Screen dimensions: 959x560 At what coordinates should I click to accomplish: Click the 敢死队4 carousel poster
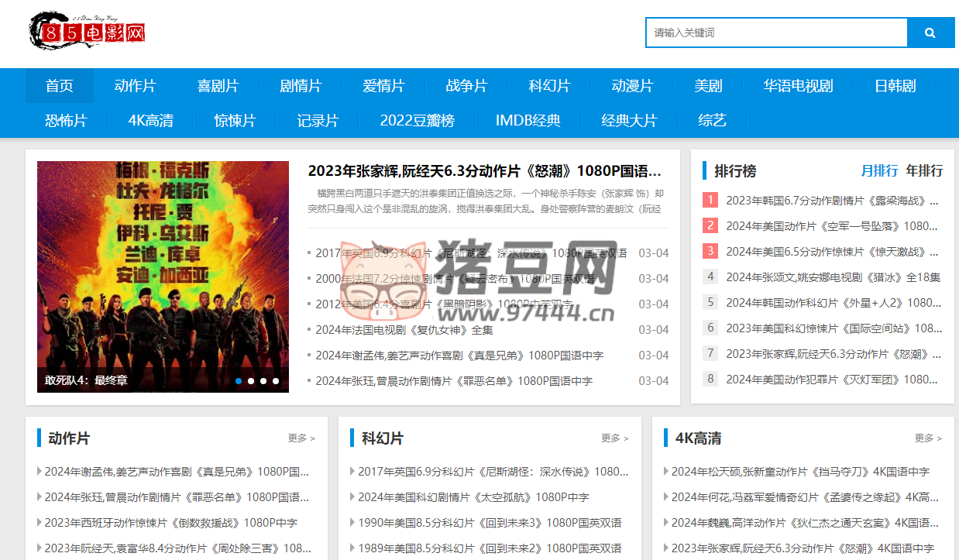click(163, 277)
